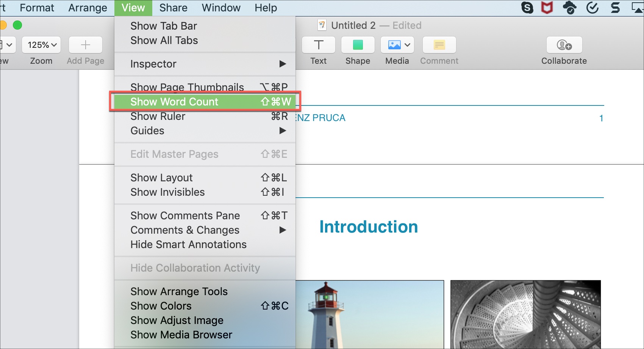Viewport: 644px width, 349px height.
Task: Choose Show Tab Bar
Action: tap(205, 26)
